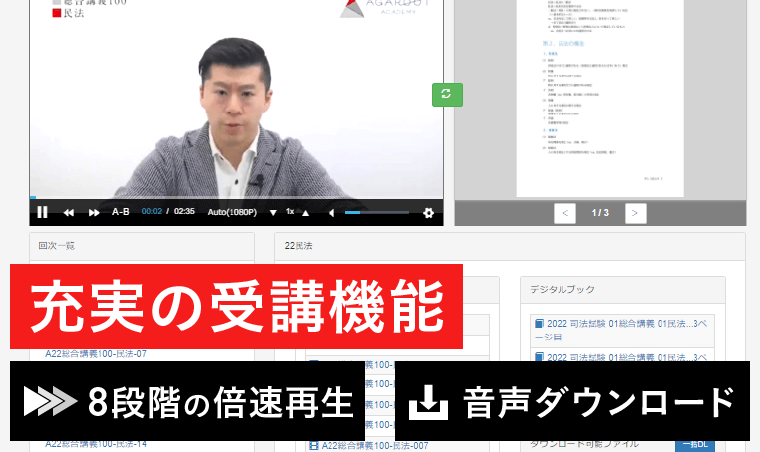
Task: Click the rewind button in the player
Action: coord(69,212)
